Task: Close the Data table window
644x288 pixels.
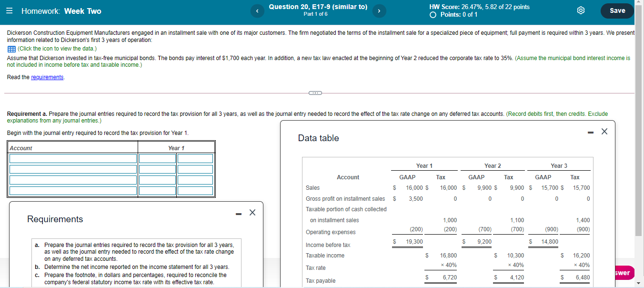Action: click(604, 132)
